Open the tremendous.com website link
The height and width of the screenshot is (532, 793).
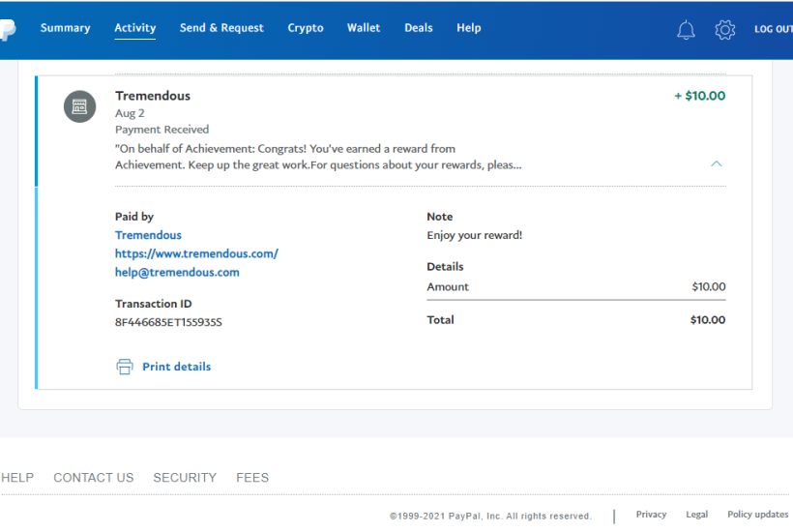[196, 253]
